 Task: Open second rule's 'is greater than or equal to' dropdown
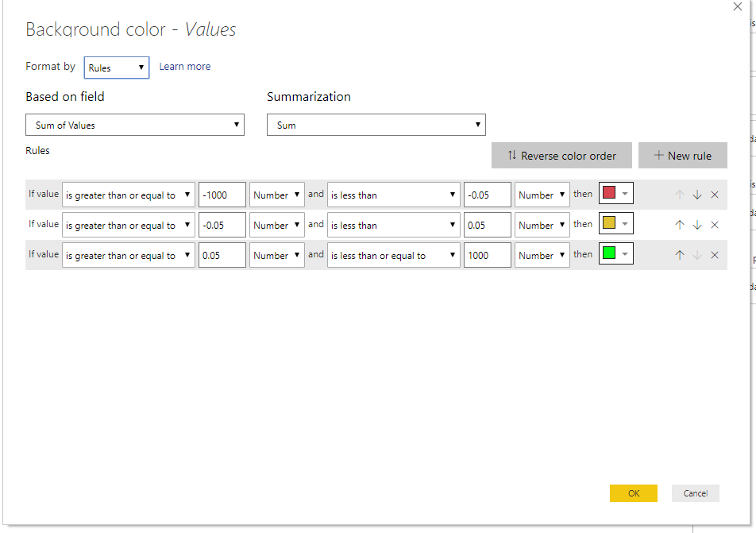129,225
